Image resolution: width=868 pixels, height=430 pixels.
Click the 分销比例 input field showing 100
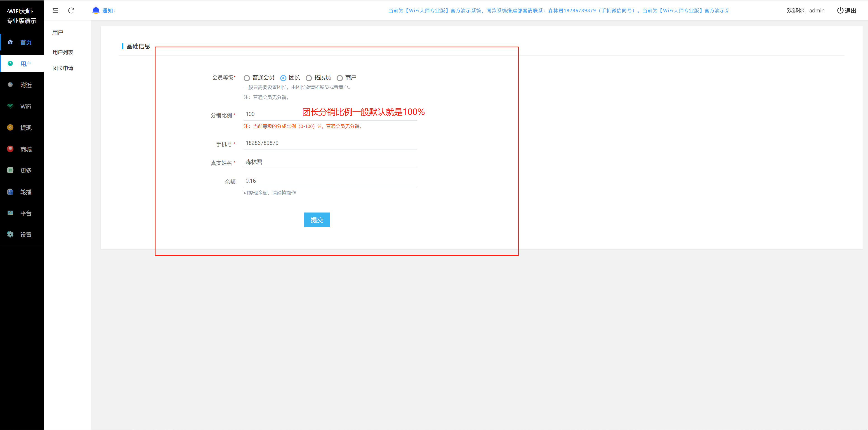point(330,114)
